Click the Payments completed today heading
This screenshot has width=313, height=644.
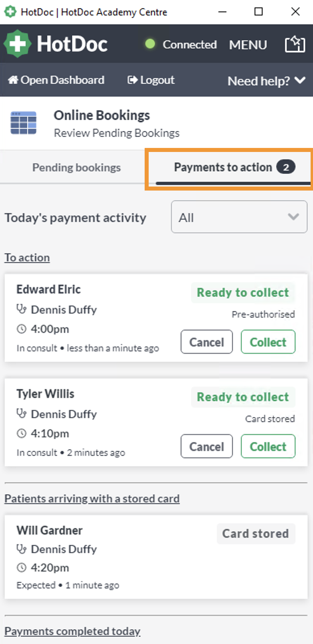pos(72,631)
